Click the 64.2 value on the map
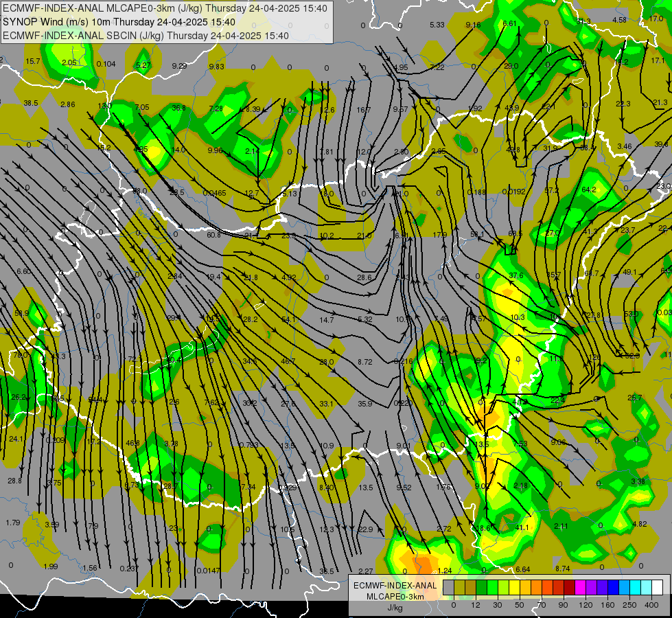This screenshot has width=672, height=618. pyautogui.click(x=589, y=189)
